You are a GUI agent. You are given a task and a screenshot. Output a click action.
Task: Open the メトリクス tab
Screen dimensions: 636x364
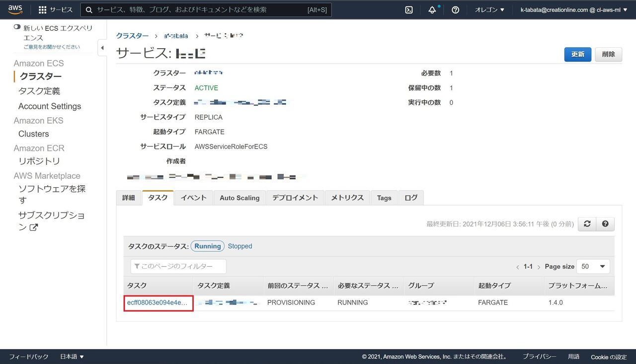[348, 198]
